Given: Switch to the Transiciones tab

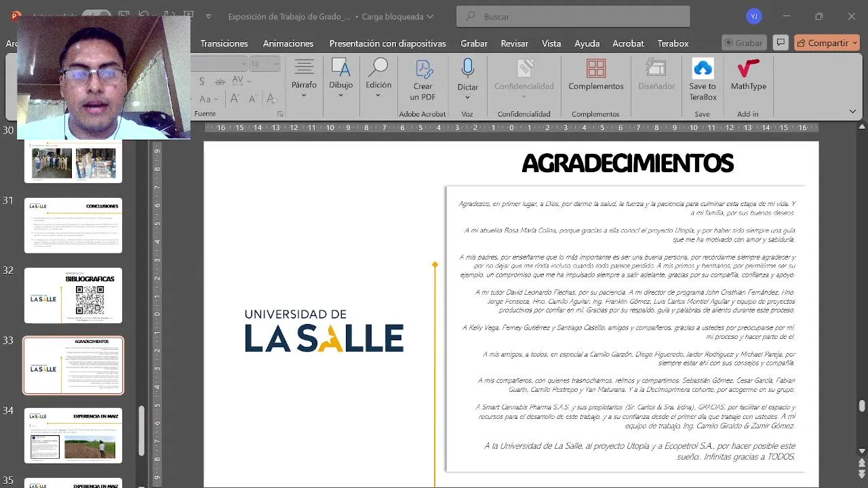Looking at the screenshot, I should [224, 43].
